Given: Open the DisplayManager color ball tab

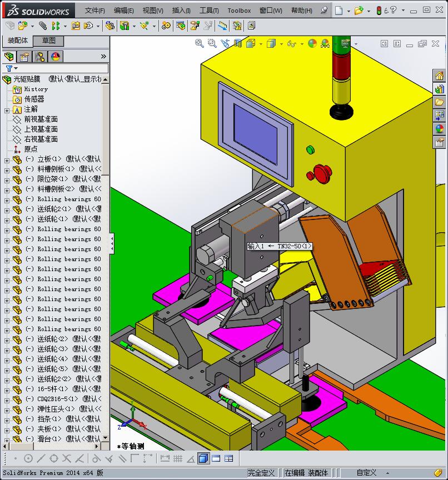Looking at the screenshot, I should (x=56, y=57).
